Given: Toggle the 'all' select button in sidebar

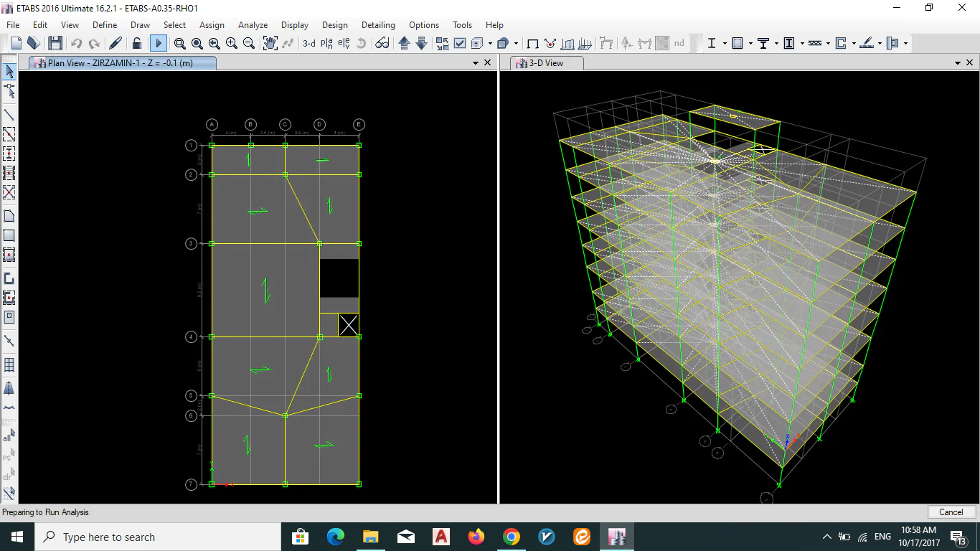Looking at the screenshot, I should tap(9, 436).
